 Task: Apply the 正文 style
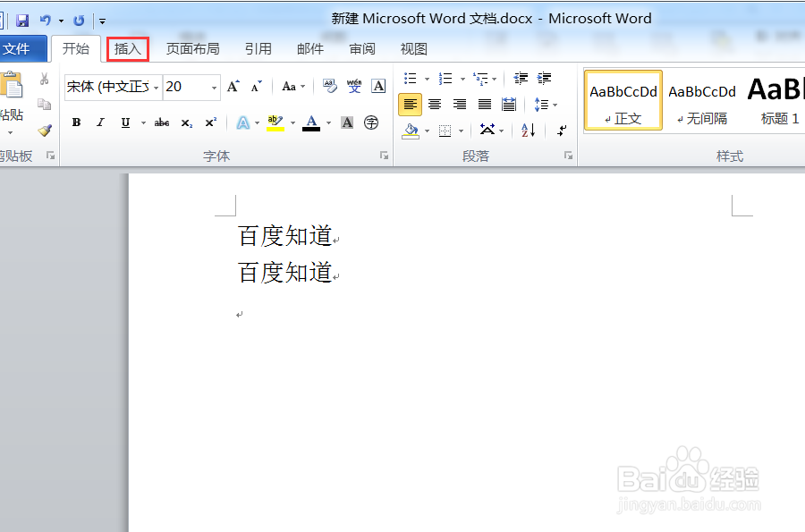click(x=623, y=100)
